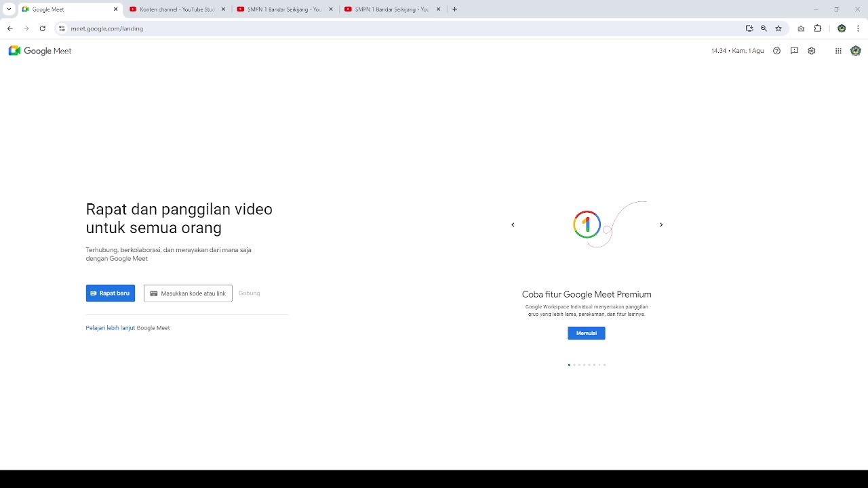
Task: Select the last carousel dot
Action: (x=604, y=365)
